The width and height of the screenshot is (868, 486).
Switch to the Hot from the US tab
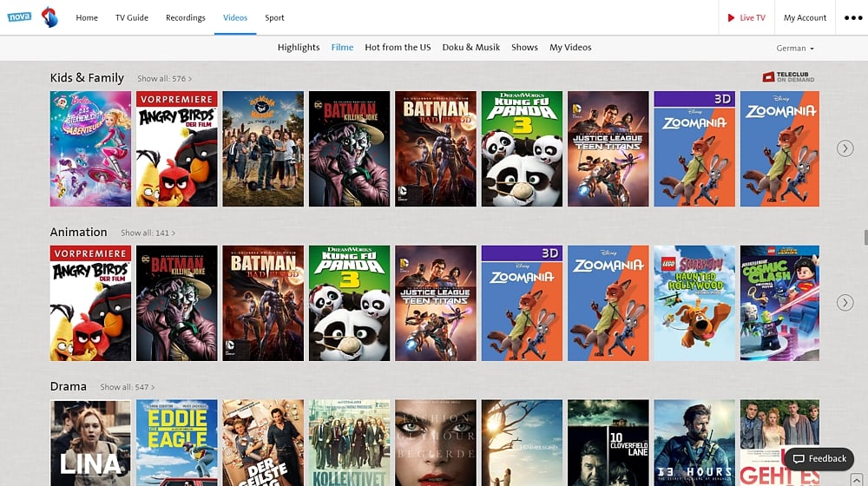tap(398, 48)
